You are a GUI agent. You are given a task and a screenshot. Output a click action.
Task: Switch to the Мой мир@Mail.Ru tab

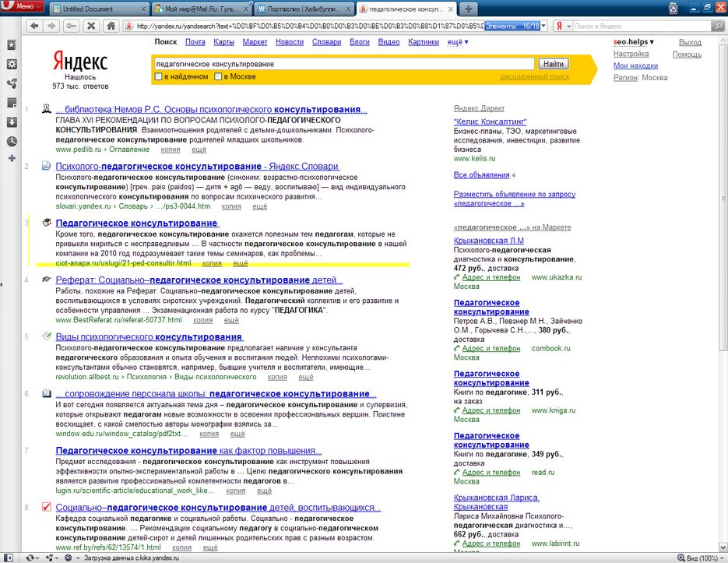click(202, 9)
